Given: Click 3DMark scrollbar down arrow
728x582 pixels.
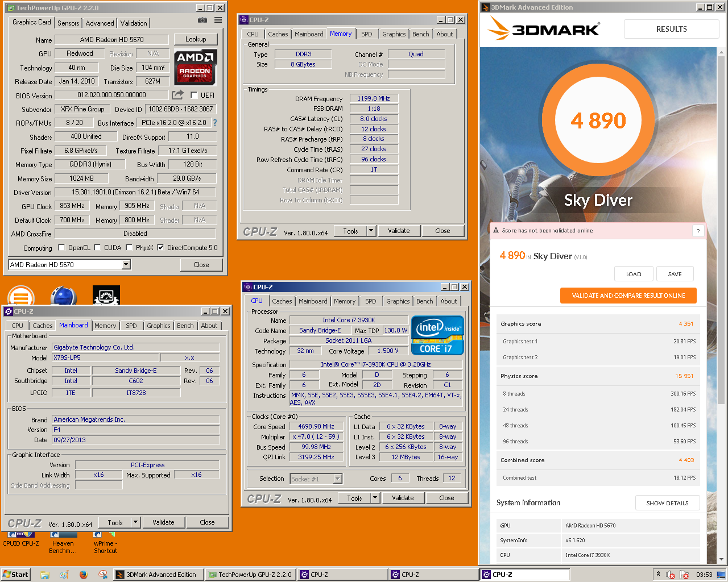Looking at the screenshot, I should coord(722,559).
